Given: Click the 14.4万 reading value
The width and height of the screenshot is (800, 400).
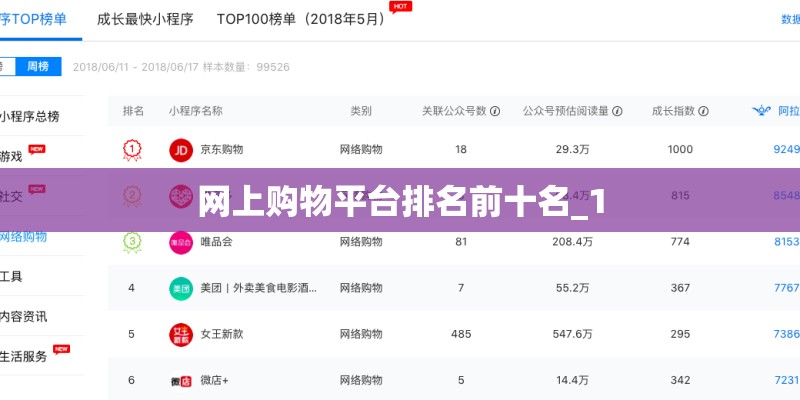Looking at the screenshot, I should (572, 380).
